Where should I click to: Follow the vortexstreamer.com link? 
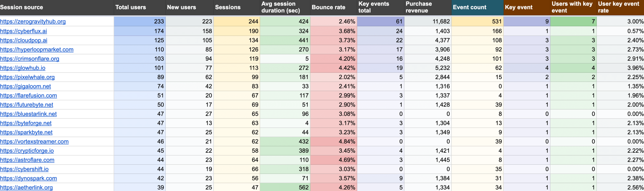tap(34, 142)
